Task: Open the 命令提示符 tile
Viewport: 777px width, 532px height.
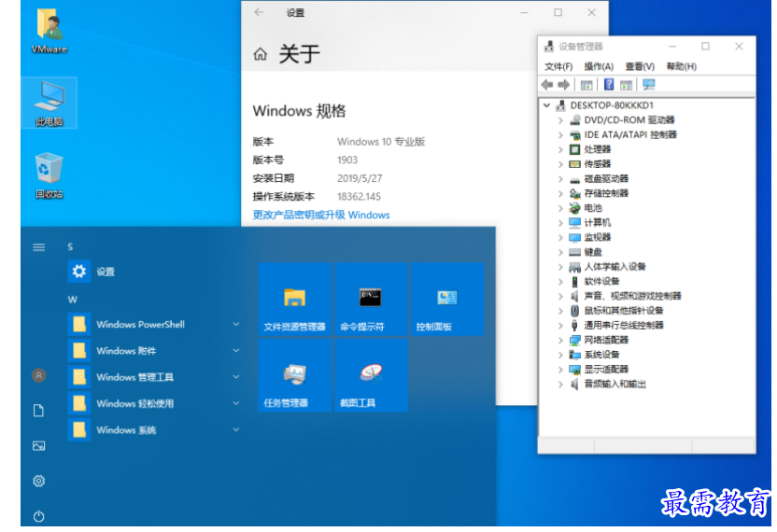Action: pyautogui.click(x=371, y=299)
